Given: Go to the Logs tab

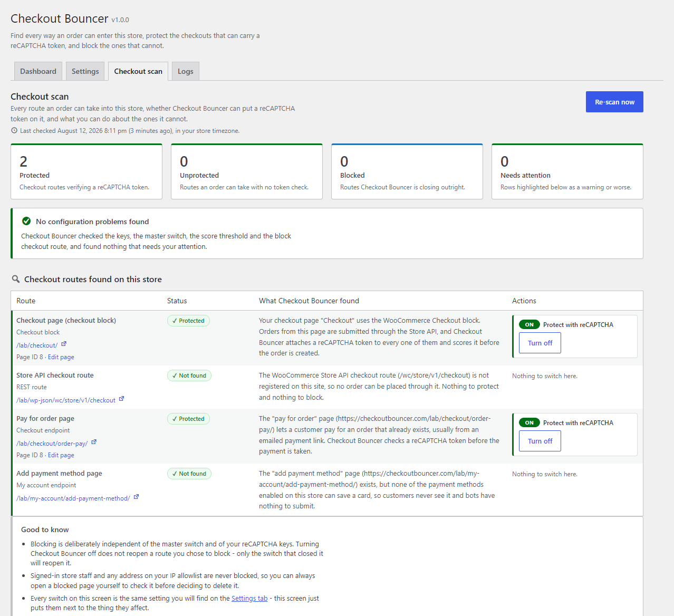Looking at the screenshot, I should tap(186, 71).
